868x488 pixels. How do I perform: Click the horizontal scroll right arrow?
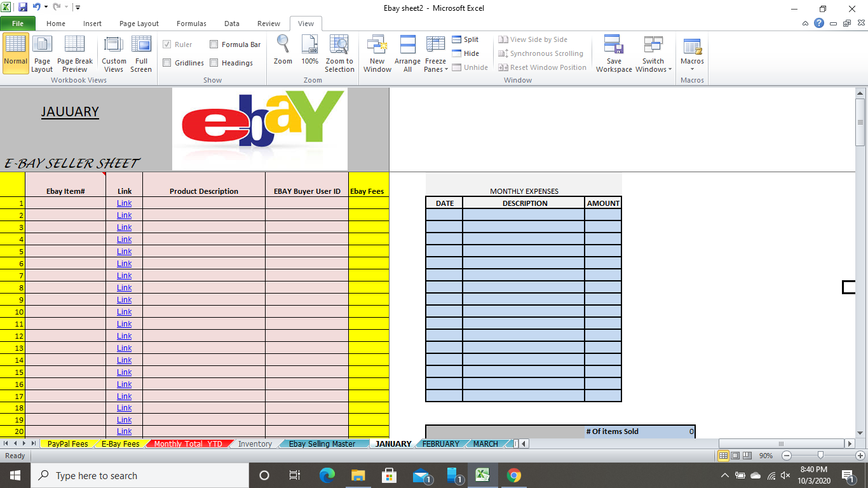pos(850,444)
